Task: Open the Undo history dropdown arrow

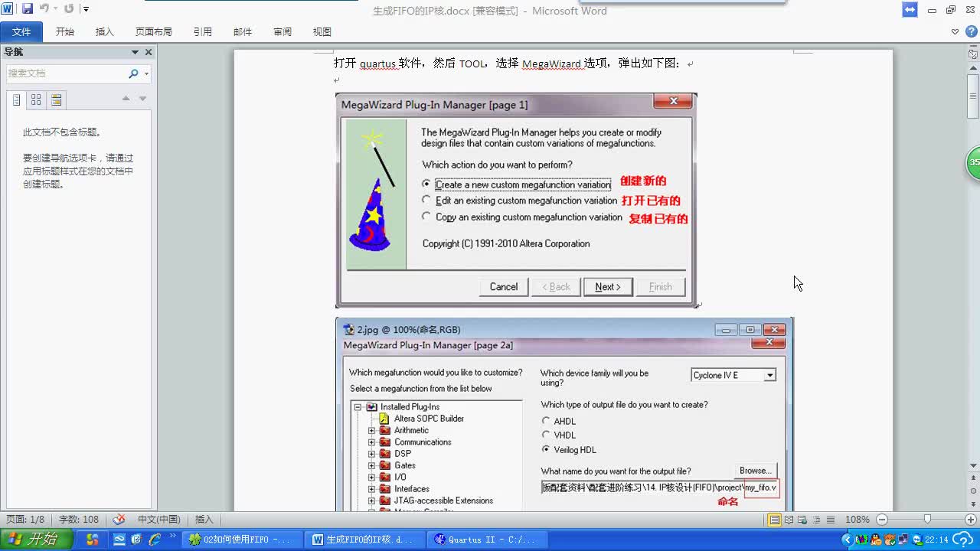Action: pyautogui.click(x=54, y=9)
